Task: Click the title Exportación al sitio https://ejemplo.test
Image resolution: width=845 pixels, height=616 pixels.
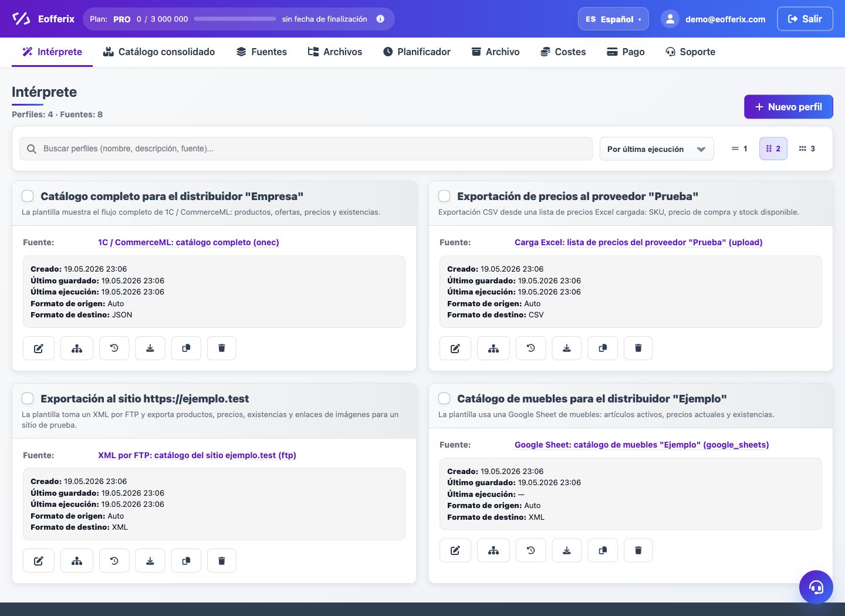Action: point(145,398)
